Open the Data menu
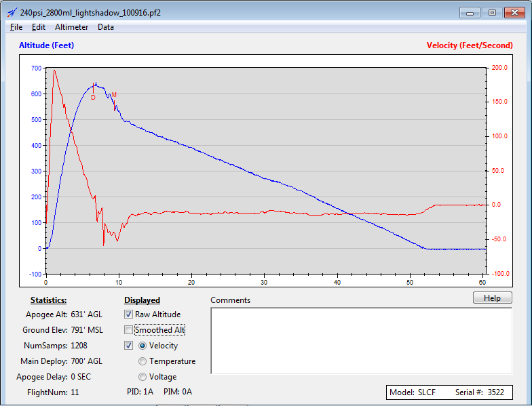This screenshot has height=406, width=532. click(106, 27)
